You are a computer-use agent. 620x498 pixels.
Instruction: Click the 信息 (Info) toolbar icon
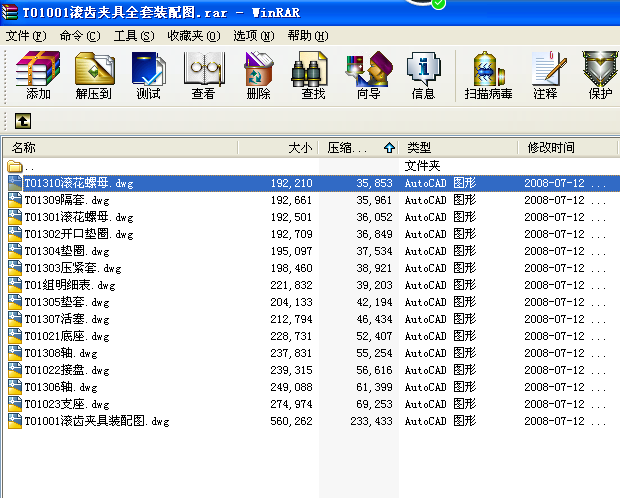(423, 75)
